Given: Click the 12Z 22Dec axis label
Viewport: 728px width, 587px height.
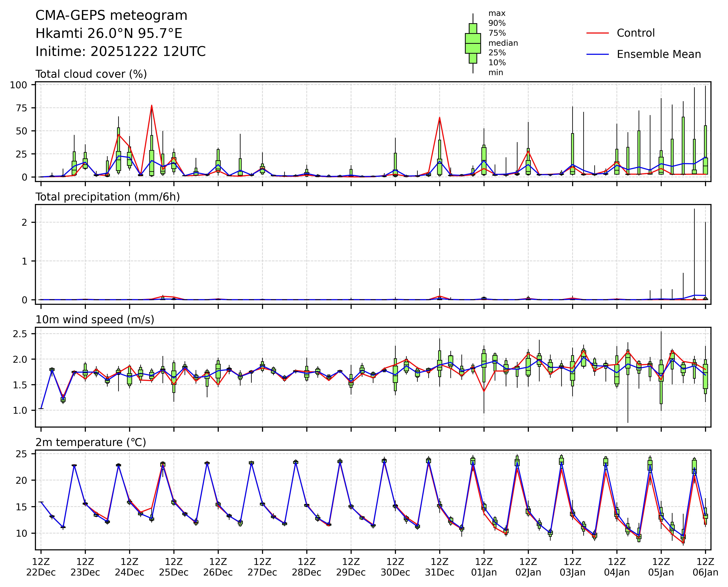Looking at the screenshot, I should [x=41, y=567].
